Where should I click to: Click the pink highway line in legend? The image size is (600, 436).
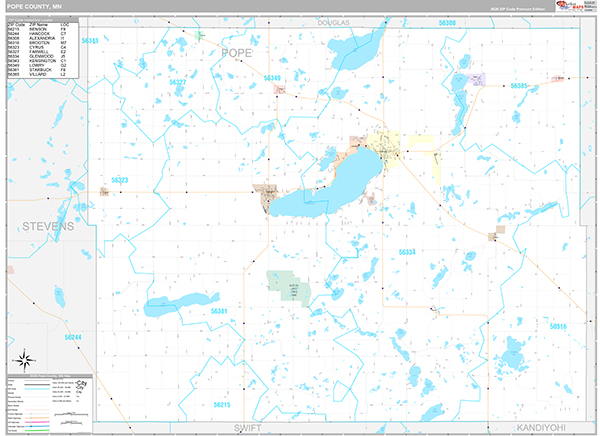tap(37, 422)
